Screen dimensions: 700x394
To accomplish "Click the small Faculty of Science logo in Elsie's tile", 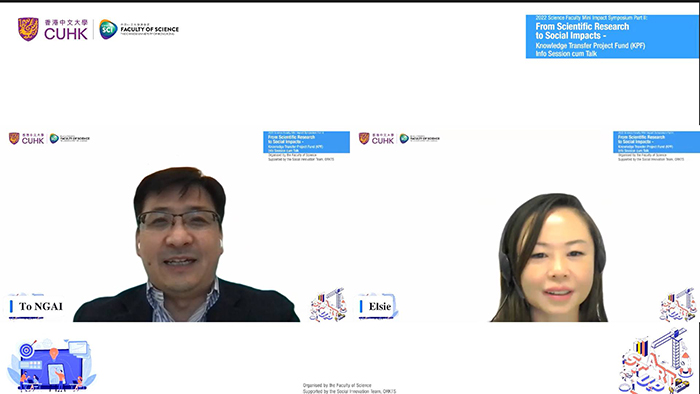I will pyautogui.click(x=420, y=138).
